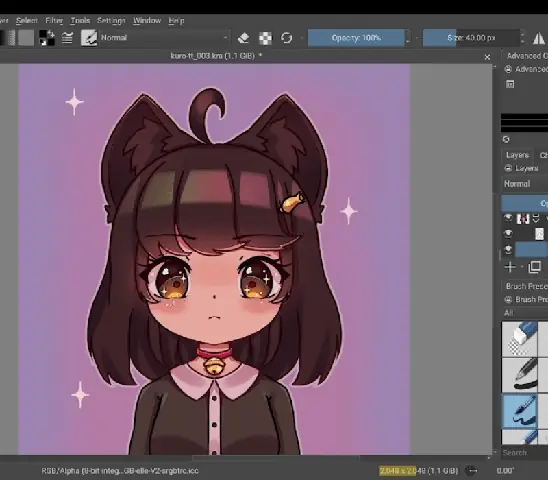Select the second layer white thumbnail

click(x=539, y=234)
